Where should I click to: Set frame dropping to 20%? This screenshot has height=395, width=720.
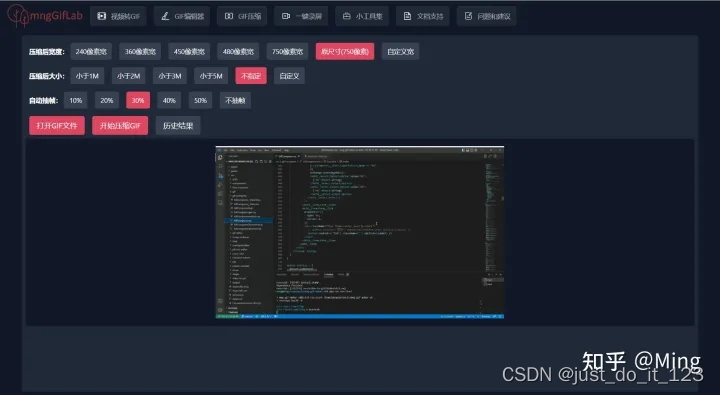pos(107,100)
